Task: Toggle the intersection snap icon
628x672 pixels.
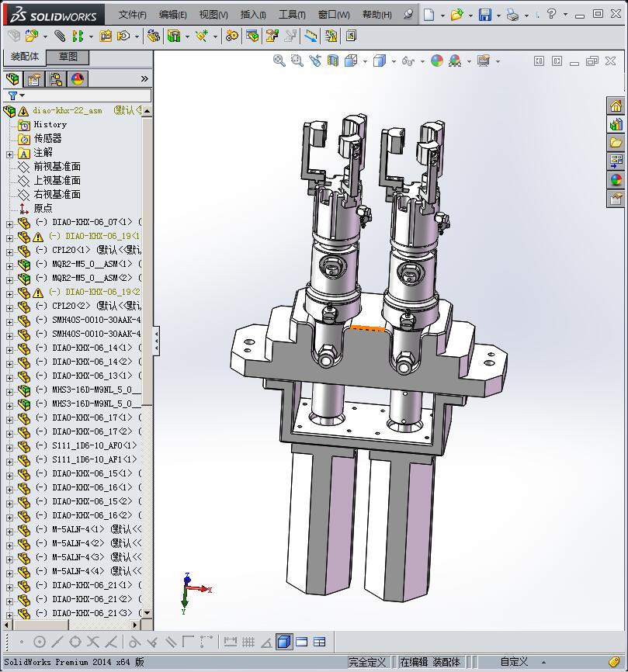Action: (93, 642)
